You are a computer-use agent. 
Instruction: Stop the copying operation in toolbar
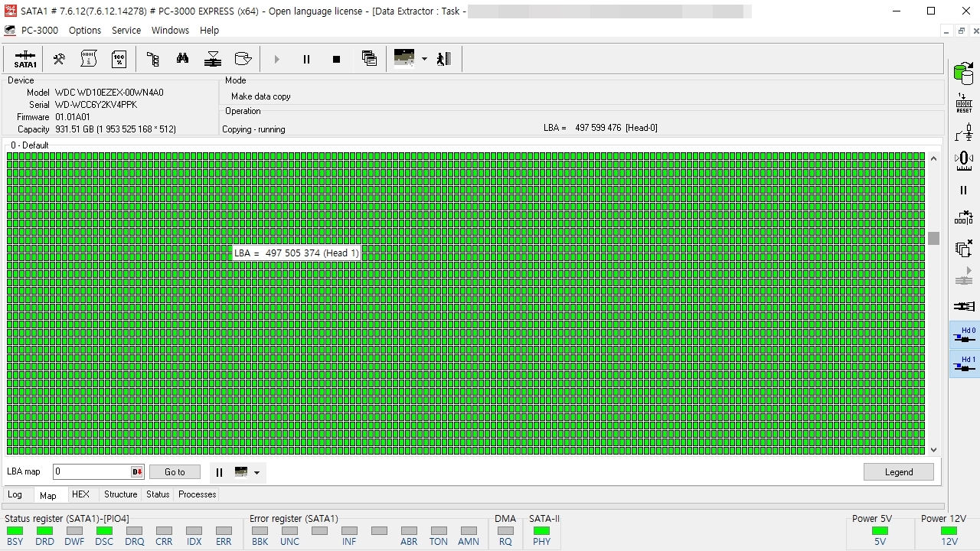click(336, 59)
